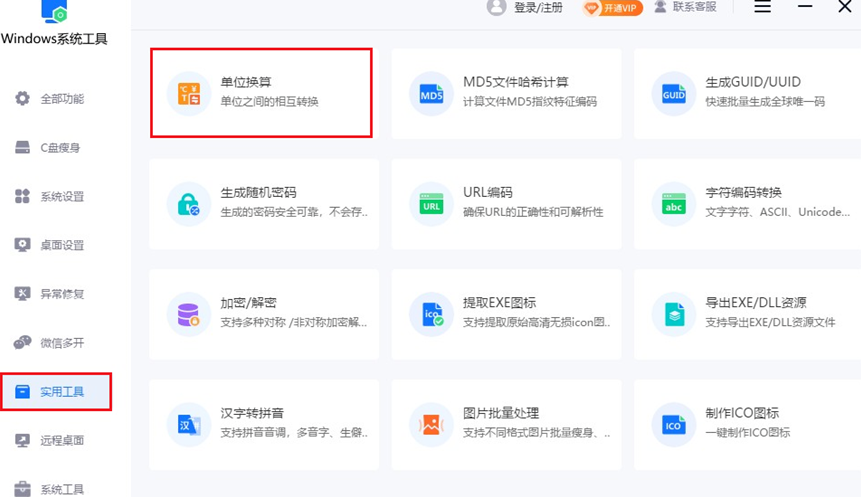The height and width of the screenshot is (497, 861).
Task: Click description 一键制作ICO图标
Action: coord(747,433)
